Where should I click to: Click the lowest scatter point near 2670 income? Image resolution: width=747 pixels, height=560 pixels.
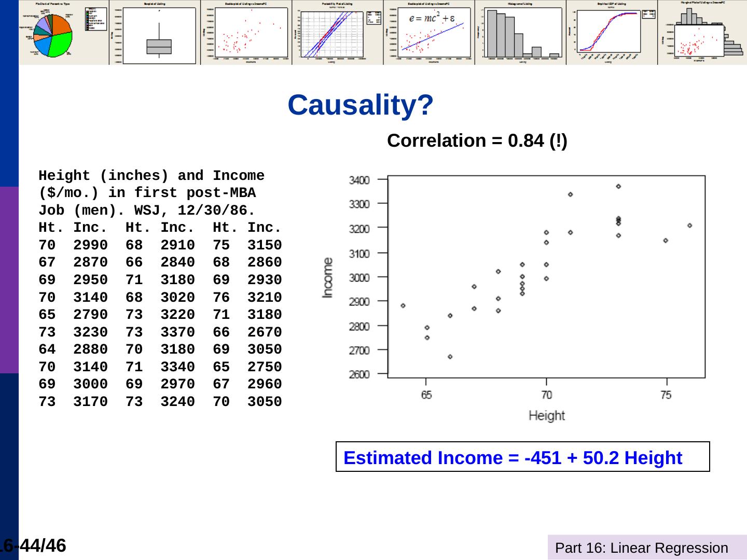click(450, 357)
